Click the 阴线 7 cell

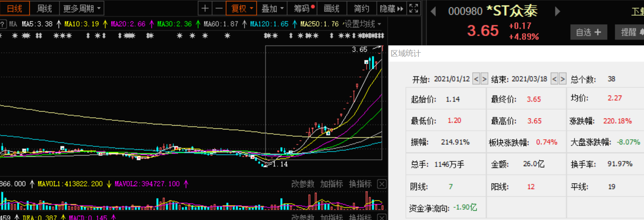446,186
